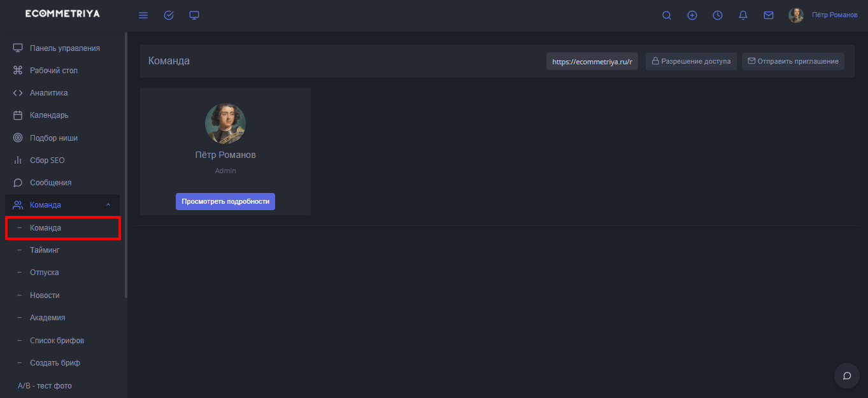The width and height of the screenshot is (868, 398).
Task: Open the checkmark tasks icon in top bar
Action: point(169,15)
